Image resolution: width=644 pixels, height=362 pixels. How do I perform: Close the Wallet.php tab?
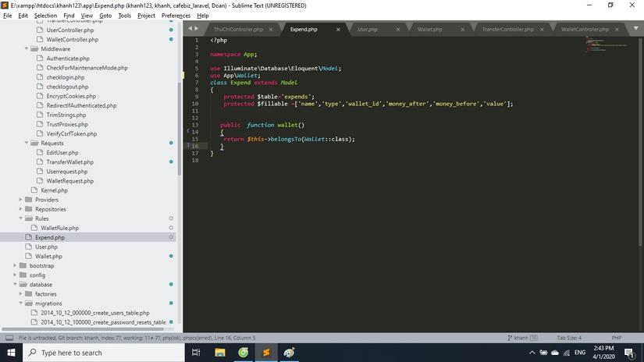point(462,30)
